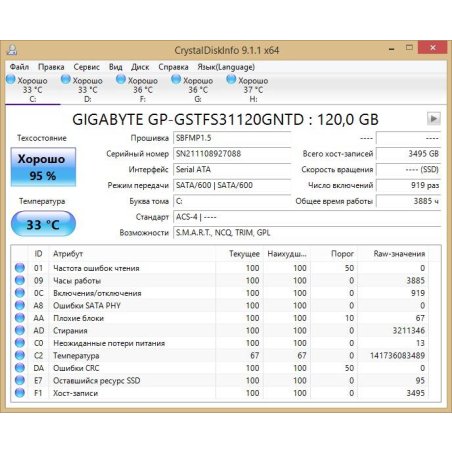The width and height of the screenshot is (452, 452).
Task: Maximize the CrystalDiskInfo window
Action: pyautogui.click(x=409, y=48)
